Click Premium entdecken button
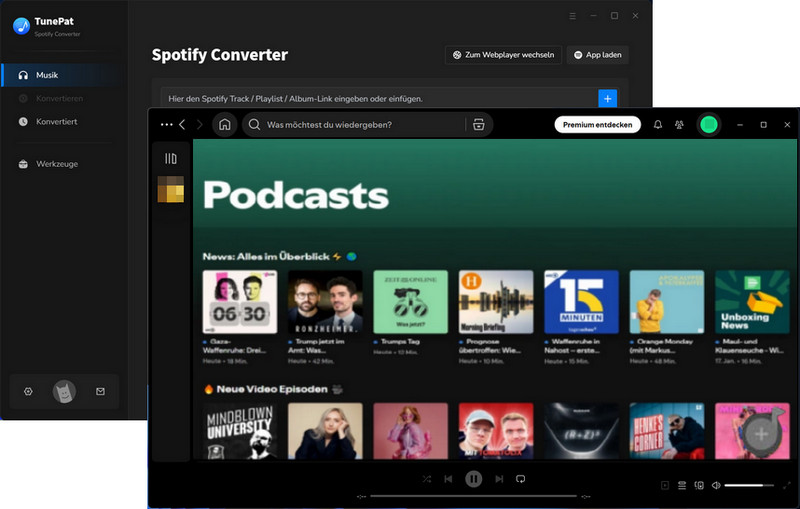 point(597,124)
